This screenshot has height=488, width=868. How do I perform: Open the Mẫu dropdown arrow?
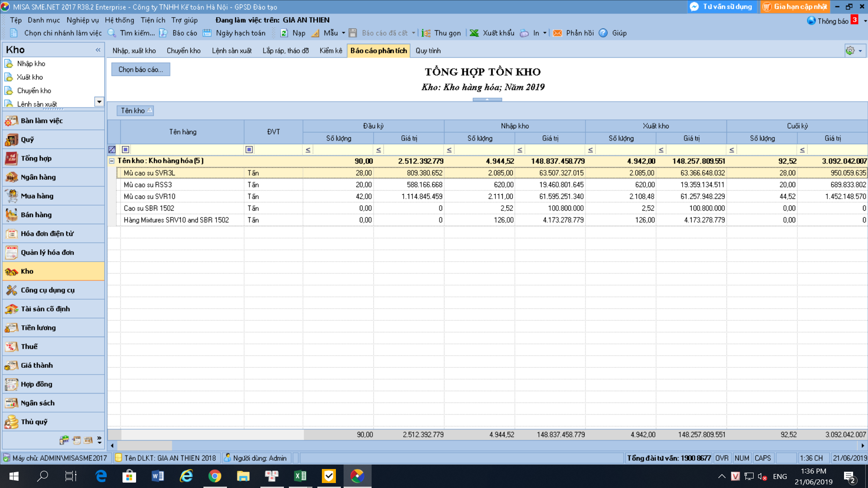pyautogui.click(x=344, y=33)
